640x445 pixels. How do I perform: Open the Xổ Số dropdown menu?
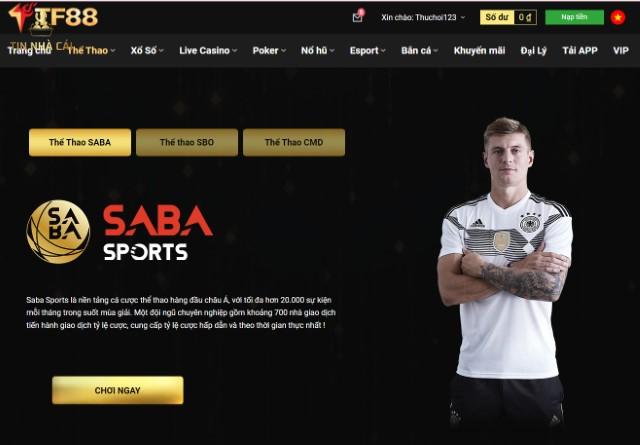click(x=147, y=51)
